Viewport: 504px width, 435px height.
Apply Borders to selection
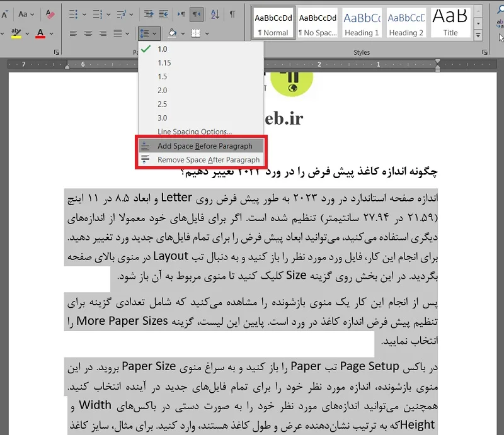coord(196,33)
